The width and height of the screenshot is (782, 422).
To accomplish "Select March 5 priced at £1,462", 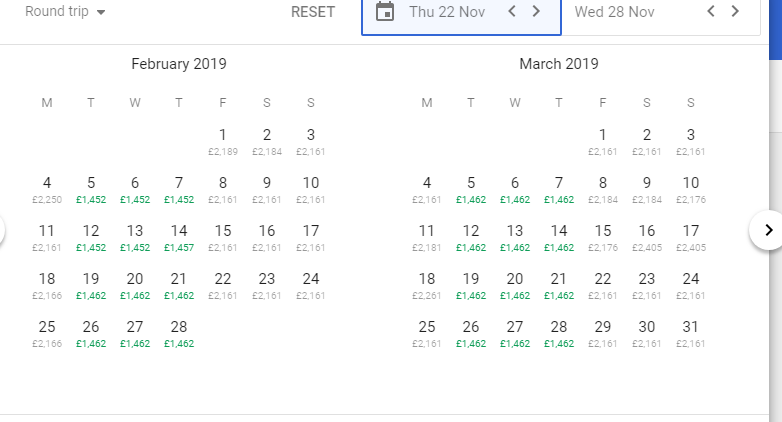I will [x=471, y=189].
